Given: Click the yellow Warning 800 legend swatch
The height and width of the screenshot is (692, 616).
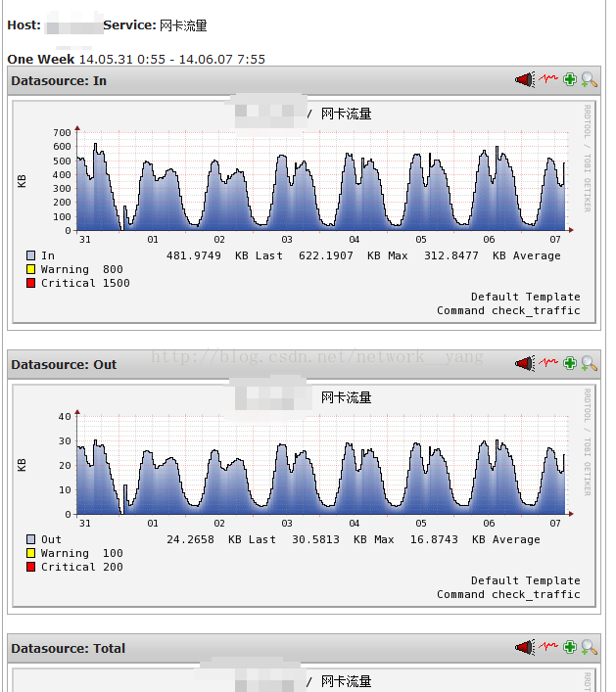Looking at the screenshot, I should 30,269.
